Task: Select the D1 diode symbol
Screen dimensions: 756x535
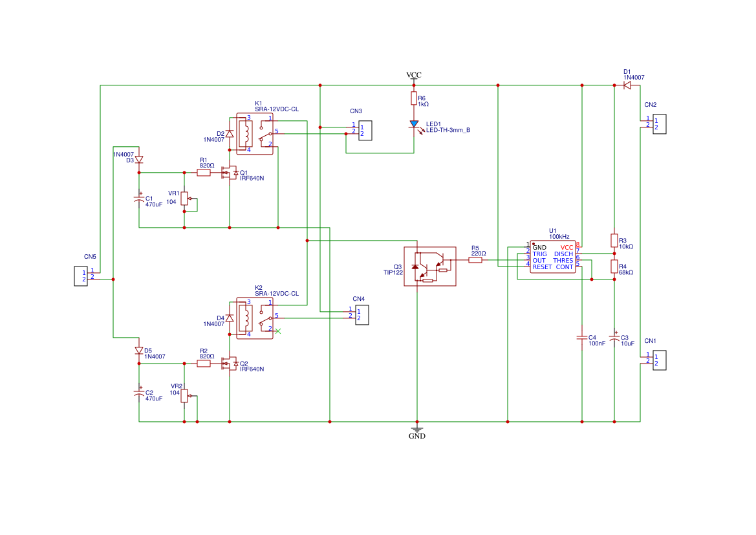Action: (627, 85)
